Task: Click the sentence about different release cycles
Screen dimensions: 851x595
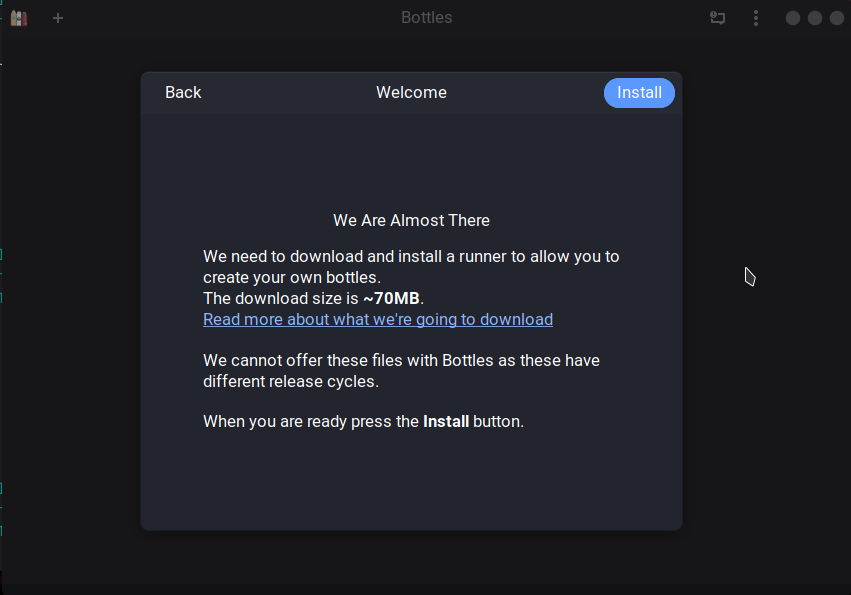Action: point(401,370)
